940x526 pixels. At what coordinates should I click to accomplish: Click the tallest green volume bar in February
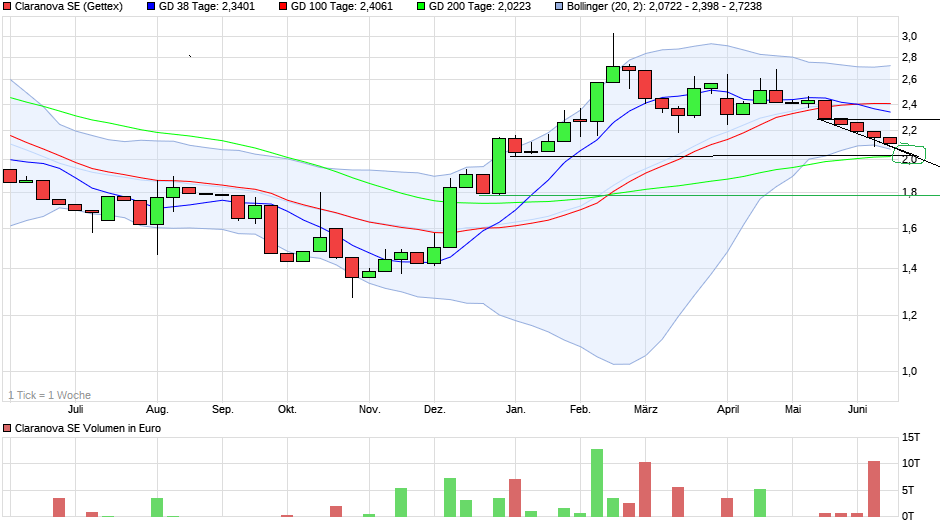pyautogui.click(x=597, y=483)
